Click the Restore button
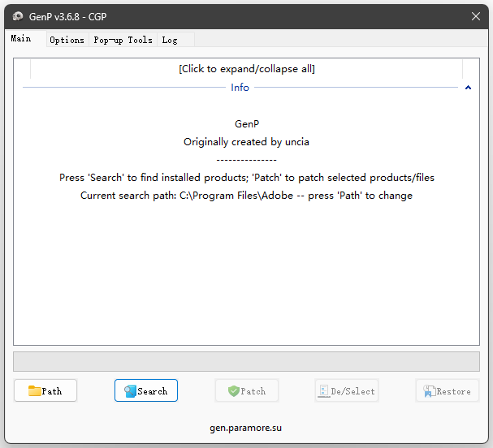This screenshot has height=448, width=493. tap(447, 390)
